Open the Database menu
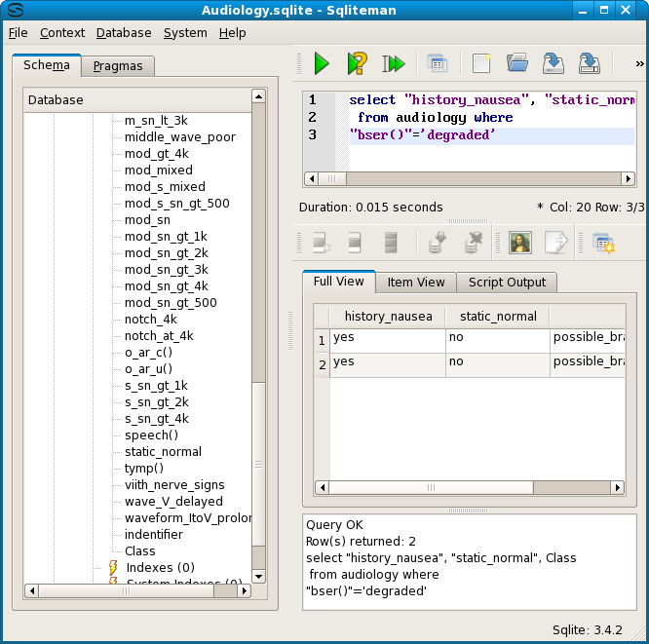This screenshot has width=649, height=644. pyautogui.click(x=123, y=32)
